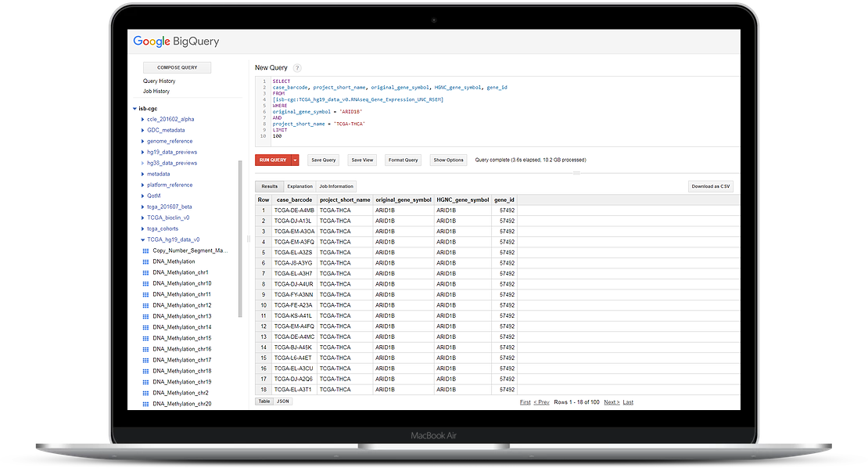The width and height of the screenshot is (868, 468).
Task: Go to the Last results page
Action: [x=628, y=402]
